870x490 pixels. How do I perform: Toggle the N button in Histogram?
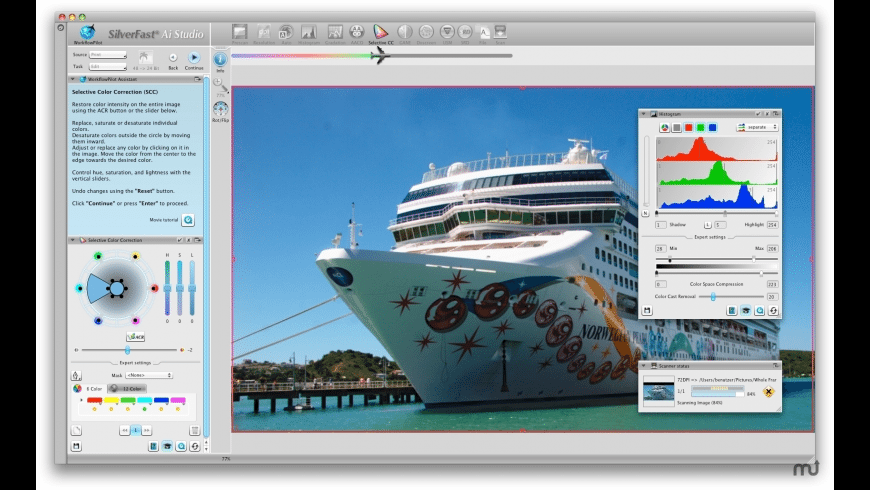click(x=645, y=213)
